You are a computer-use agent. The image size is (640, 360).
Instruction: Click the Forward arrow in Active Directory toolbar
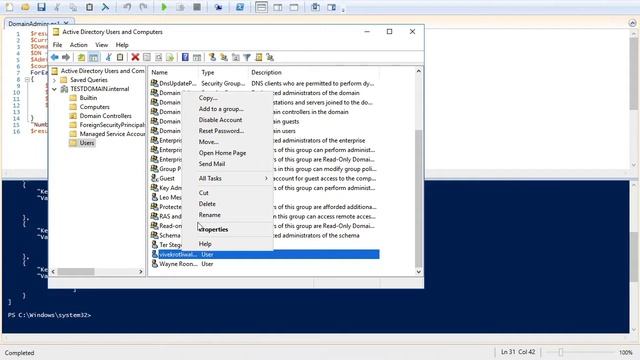click(66, 57)
